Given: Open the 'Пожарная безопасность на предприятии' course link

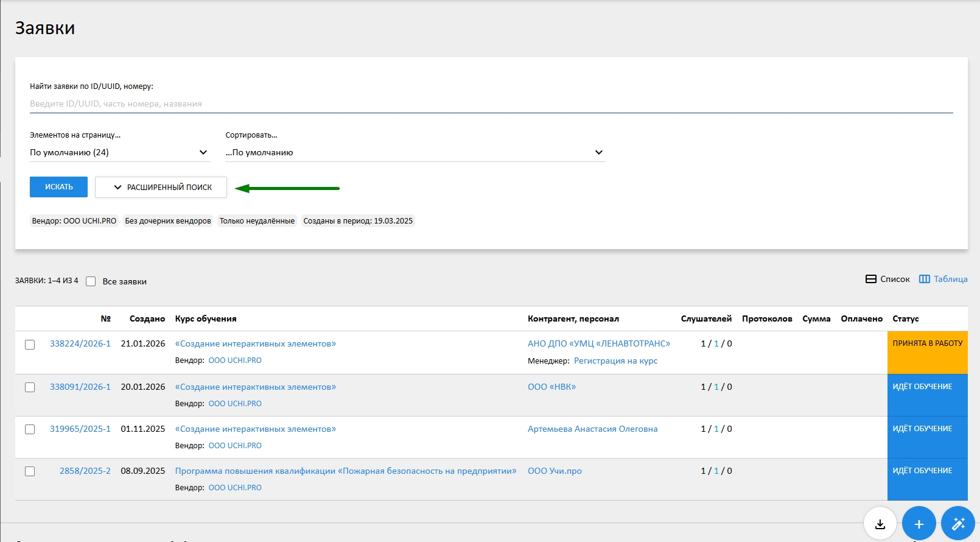Looking at the screenshot, I should pyautogui.click(x=345, y=471).
